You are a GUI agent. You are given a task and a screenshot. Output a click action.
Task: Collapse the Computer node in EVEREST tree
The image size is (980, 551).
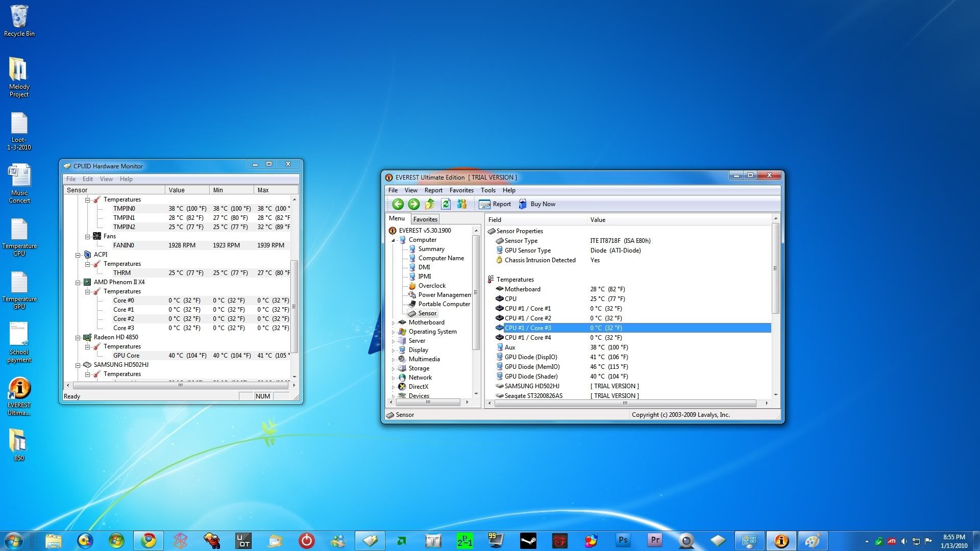tap(393, 240)
